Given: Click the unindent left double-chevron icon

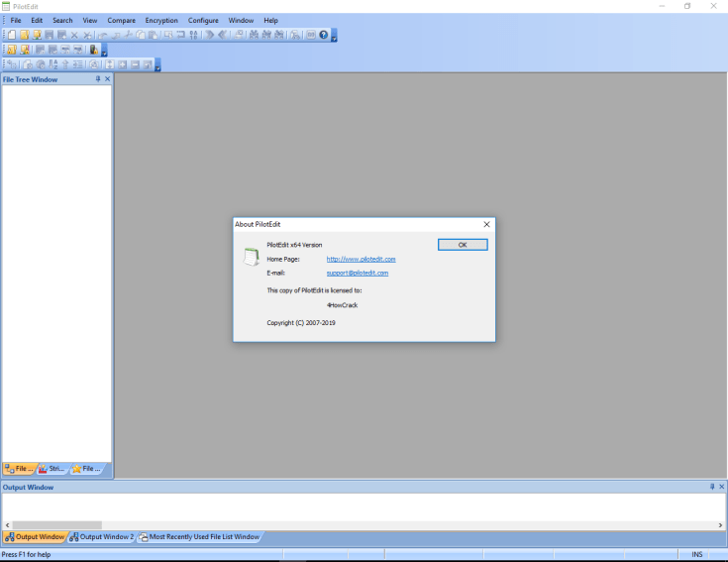Looking at the screenshot, I should [x=223, y=35].
